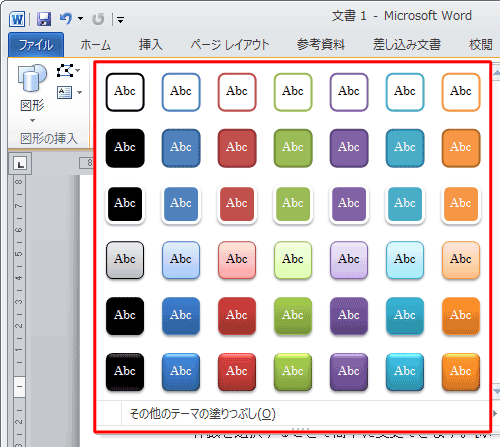Viewport: 500px width, 447px height.
Task: Expand the 図形 dropdown arrow below its label
Action: click(32, 120)
